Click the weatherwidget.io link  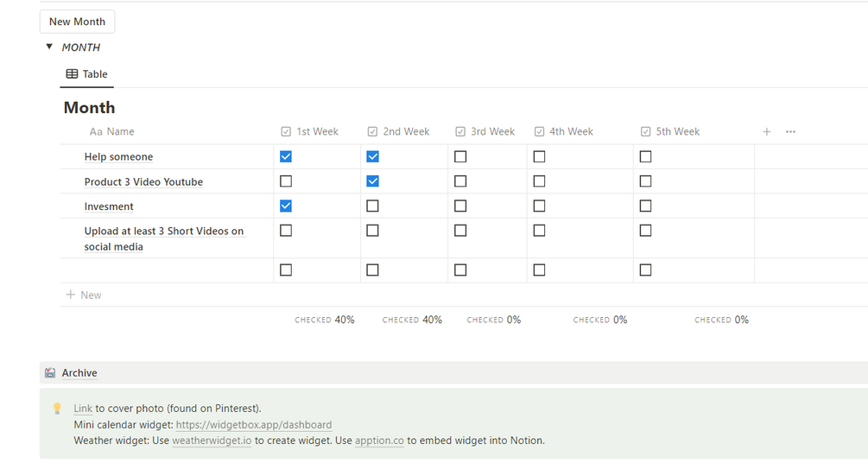(x=212, y=441)
